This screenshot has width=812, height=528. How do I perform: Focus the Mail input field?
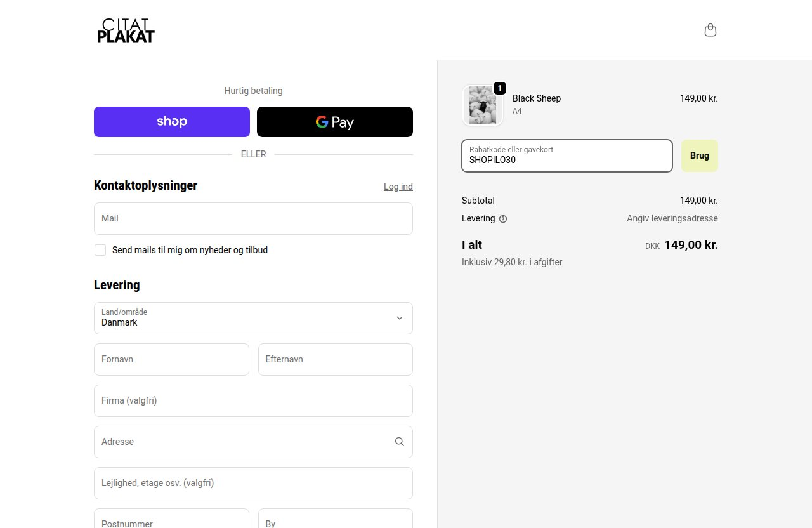253,218
